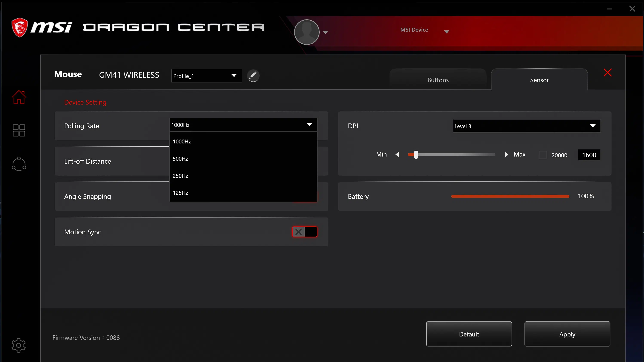Open the MSI Device dropdown arrow
Screen dimensions: 644x362
pos(446,32)
